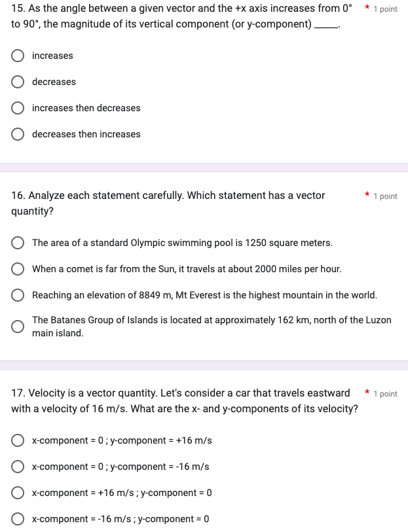Pick the Mt Everest elevation statement
This screenshot has height=532, width=408.
point(18,294)
